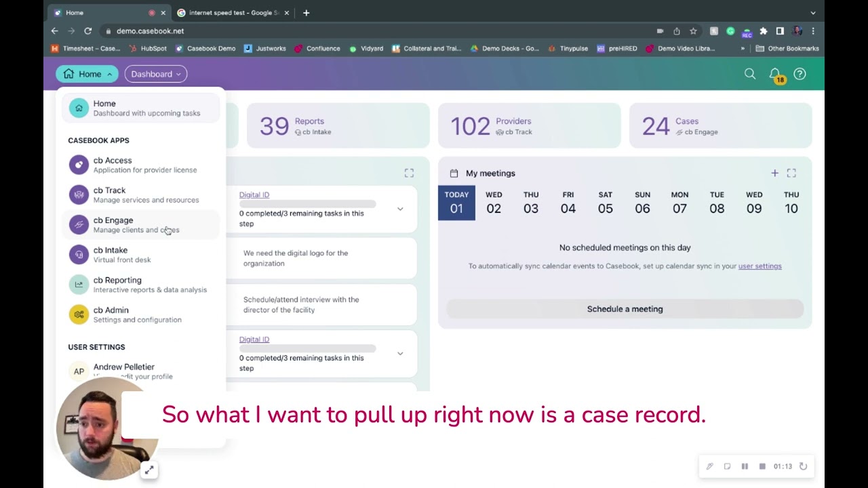Viewport: 868px width, 488px height.
Task: Open the help question mark icon
Action: point(800,74)
